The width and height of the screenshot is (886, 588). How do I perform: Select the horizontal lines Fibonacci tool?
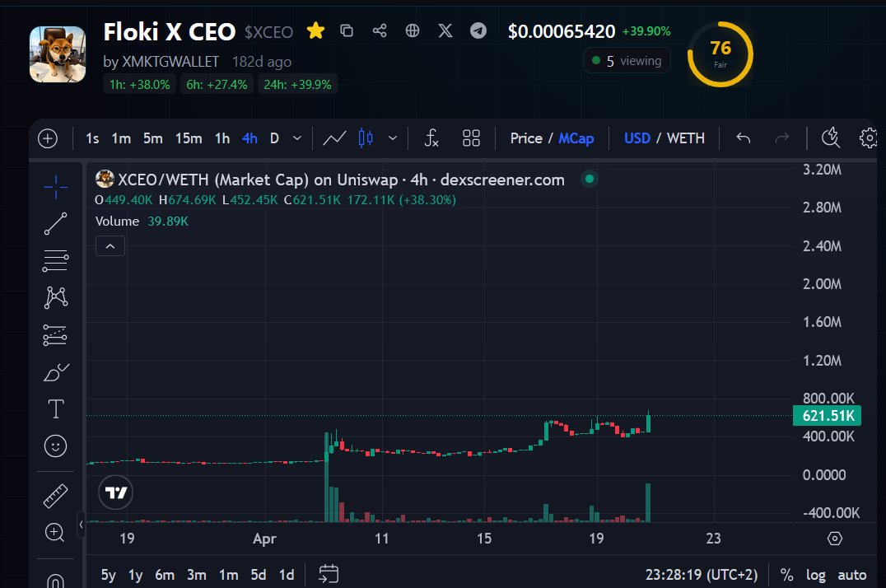[55, 260]
